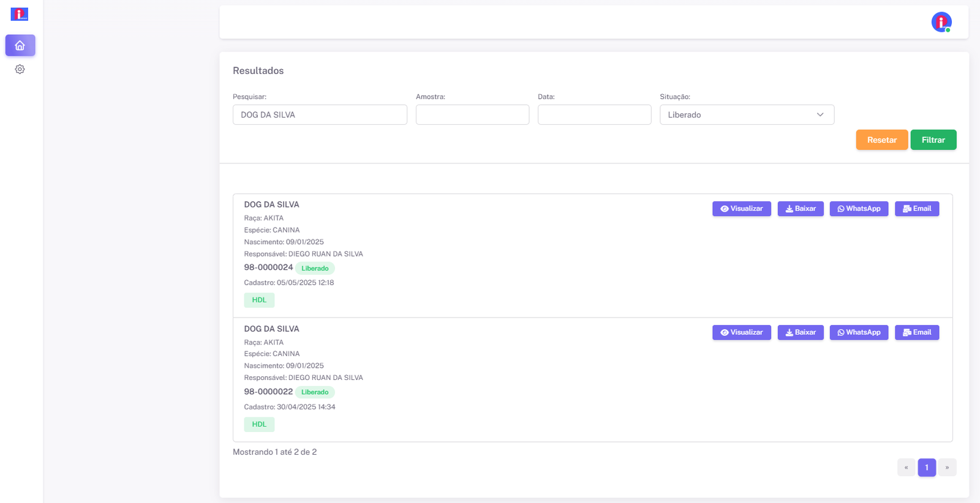Screen dimensions: 980x503
Task: Email the result of sample 98-0000024
Action: coord(916,209)
